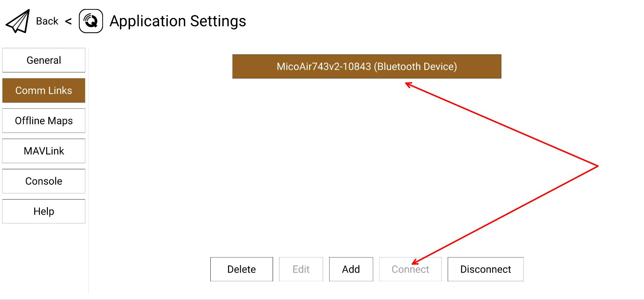Click blank sidebar space under Help
The image size is (644, 300).
click(44, 259)
